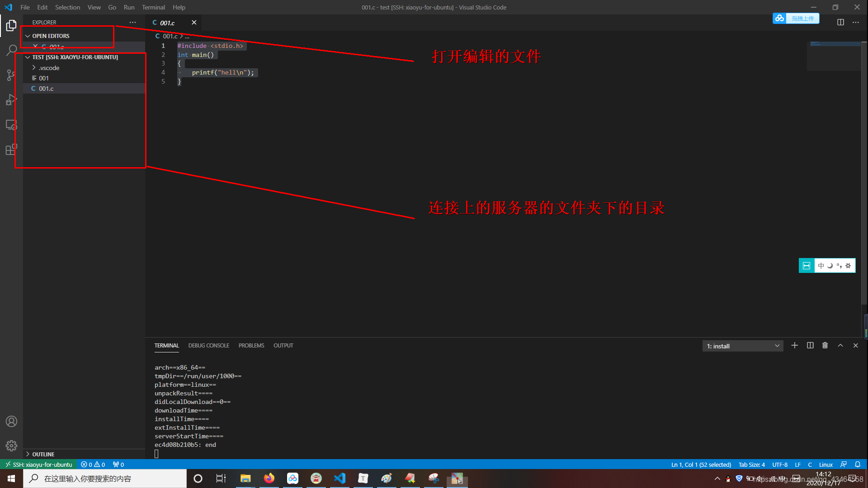Click 001.c in the breadcrumb
868x488 pixels.
(170, 36)
